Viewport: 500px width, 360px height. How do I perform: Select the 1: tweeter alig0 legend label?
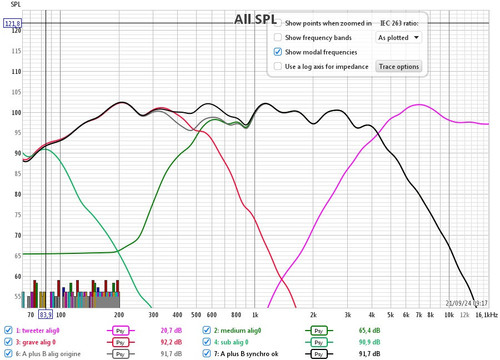(x=37, y=330)
